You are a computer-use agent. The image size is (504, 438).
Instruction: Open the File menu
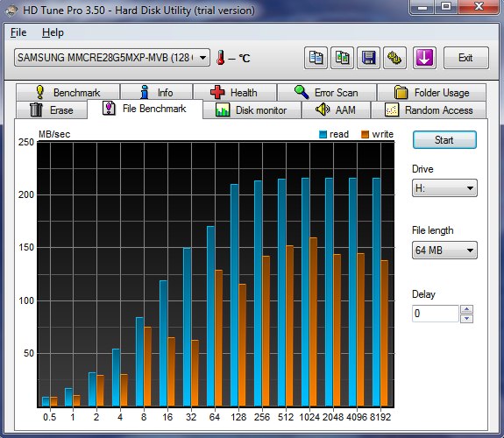[18, 32]
